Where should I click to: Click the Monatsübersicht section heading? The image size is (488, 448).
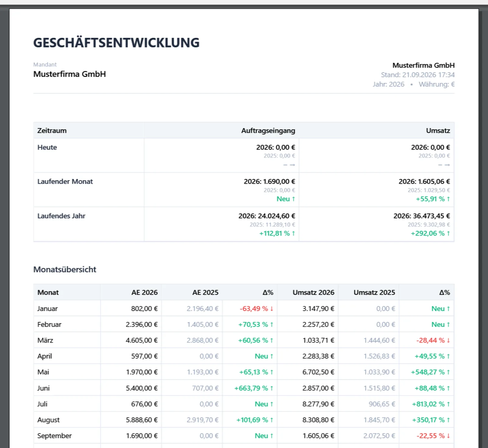point(65,269)
